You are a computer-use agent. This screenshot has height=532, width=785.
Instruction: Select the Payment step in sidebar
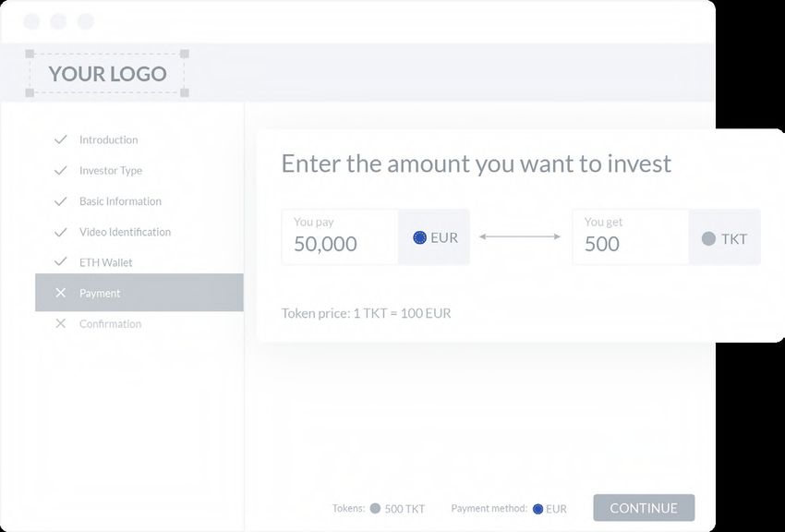[x=139, y=293]
